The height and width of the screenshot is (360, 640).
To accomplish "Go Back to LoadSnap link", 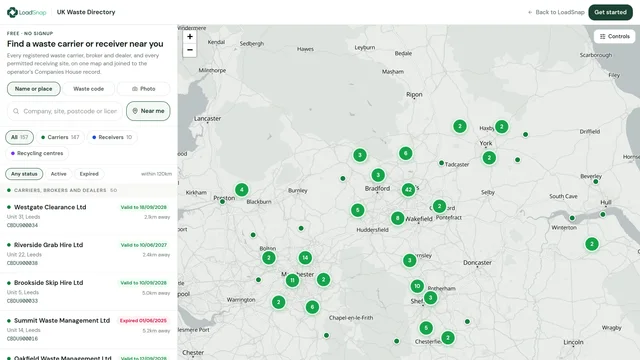I will (x=556, y=12).
